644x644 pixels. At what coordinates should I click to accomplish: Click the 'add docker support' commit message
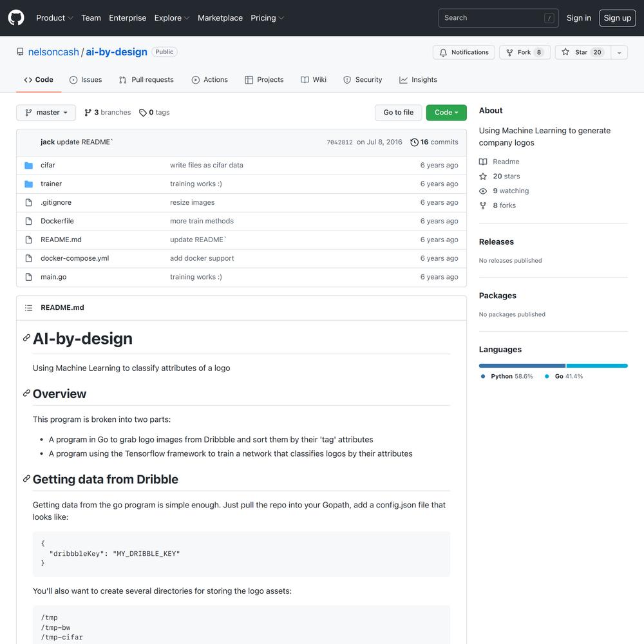202,258
